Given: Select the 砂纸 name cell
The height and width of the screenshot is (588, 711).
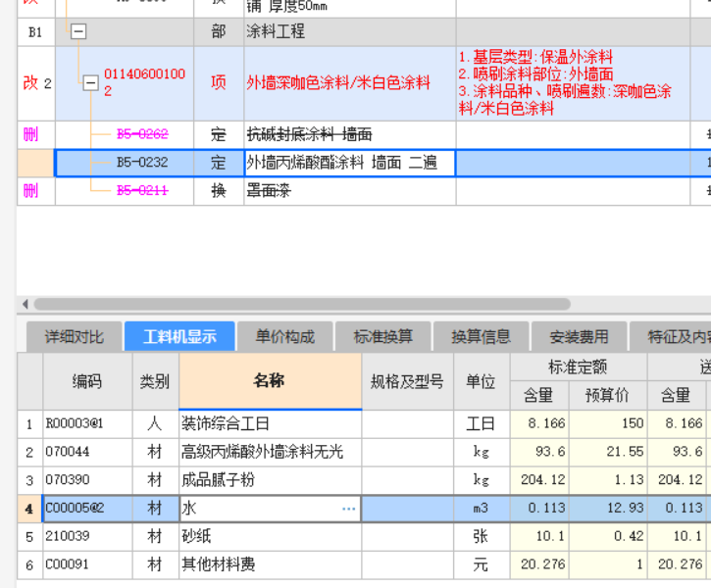Looking at the screenshot, I should click(271, 536).
